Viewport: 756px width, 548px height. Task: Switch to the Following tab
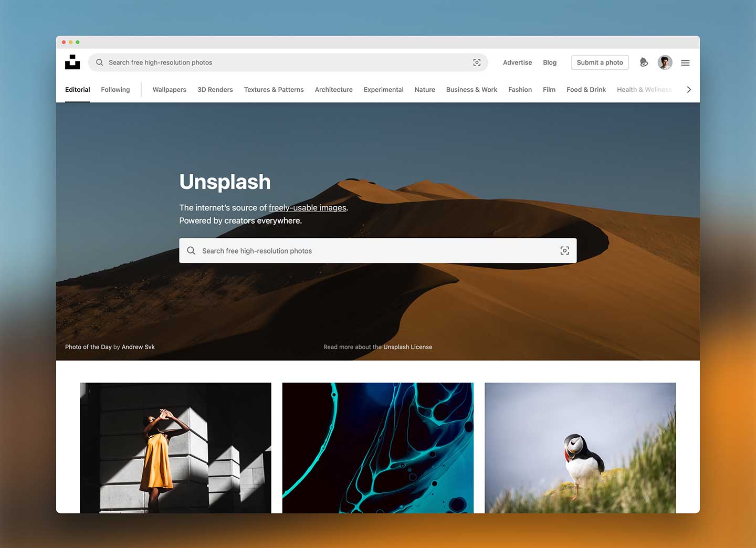pos(115,90)
